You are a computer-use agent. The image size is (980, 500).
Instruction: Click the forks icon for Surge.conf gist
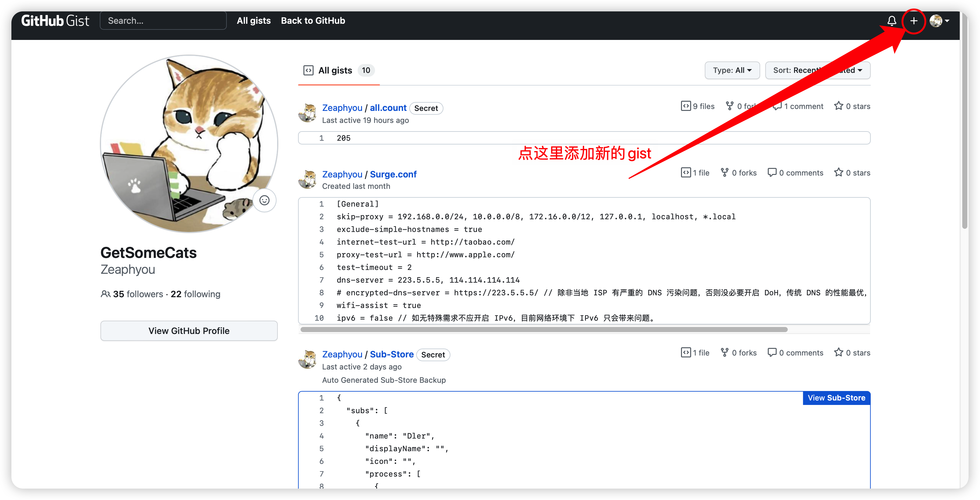coord(725,172)
